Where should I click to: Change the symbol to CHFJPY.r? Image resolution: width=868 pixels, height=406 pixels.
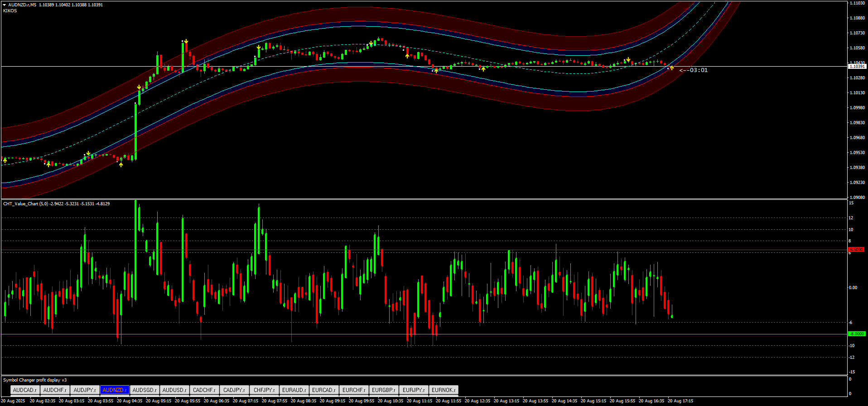pyautogui.click(x=264, y=390)
